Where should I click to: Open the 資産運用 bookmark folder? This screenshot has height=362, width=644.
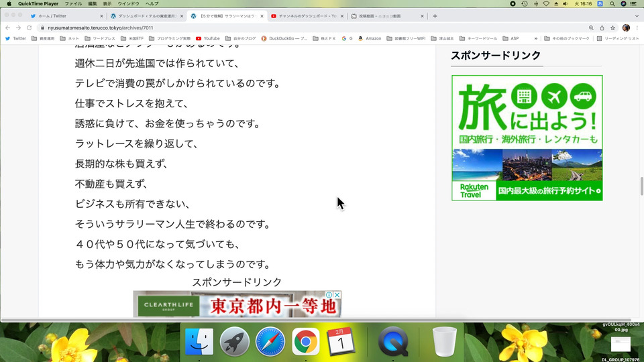pyautogui.click(x=43, y=39)
